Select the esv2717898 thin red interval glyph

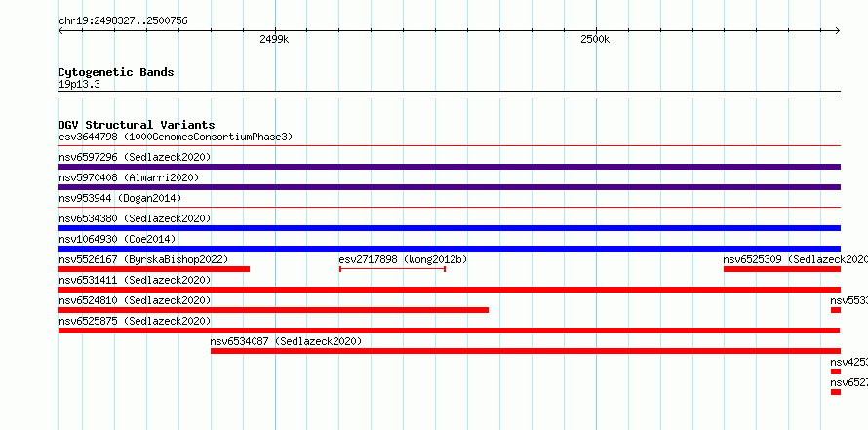(x=392, y=269)
